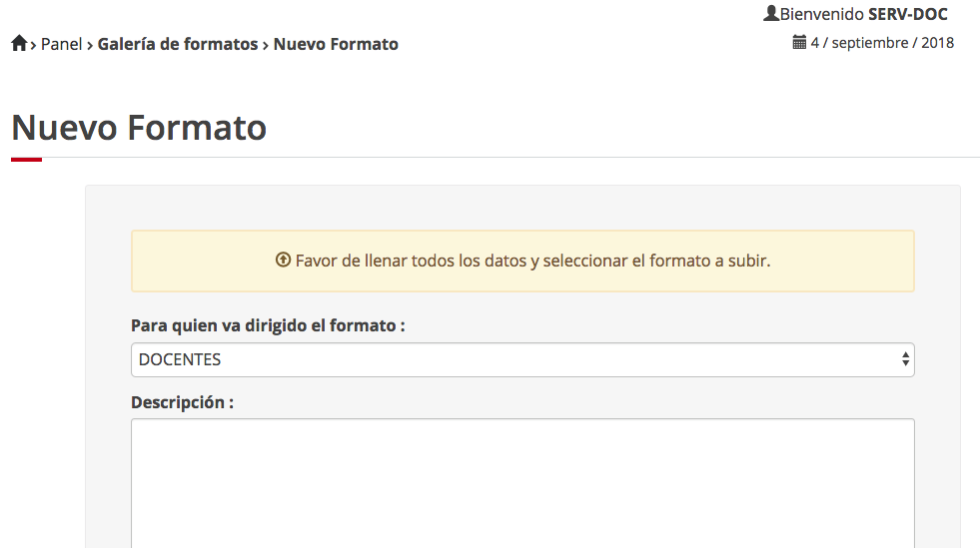
Task: Click the large Nuevo Formato page heading
Action: tap(139, 128)
